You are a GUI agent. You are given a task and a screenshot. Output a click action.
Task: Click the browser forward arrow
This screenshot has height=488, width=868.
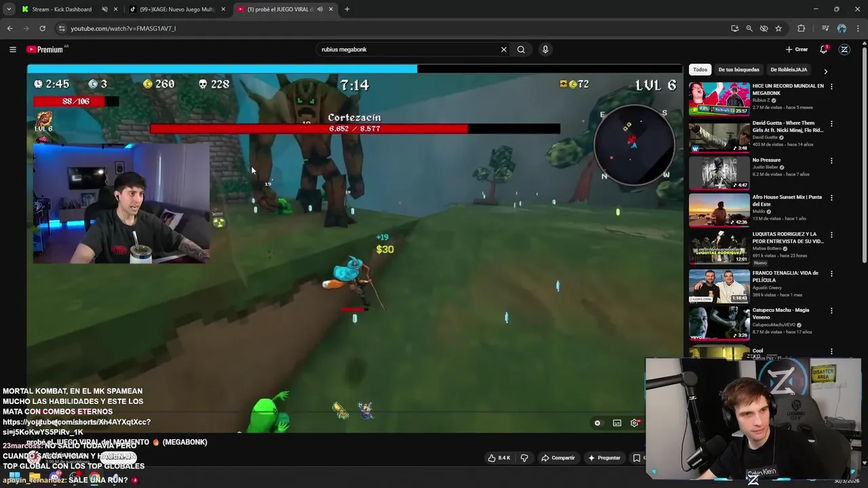[x=26, y=28]
